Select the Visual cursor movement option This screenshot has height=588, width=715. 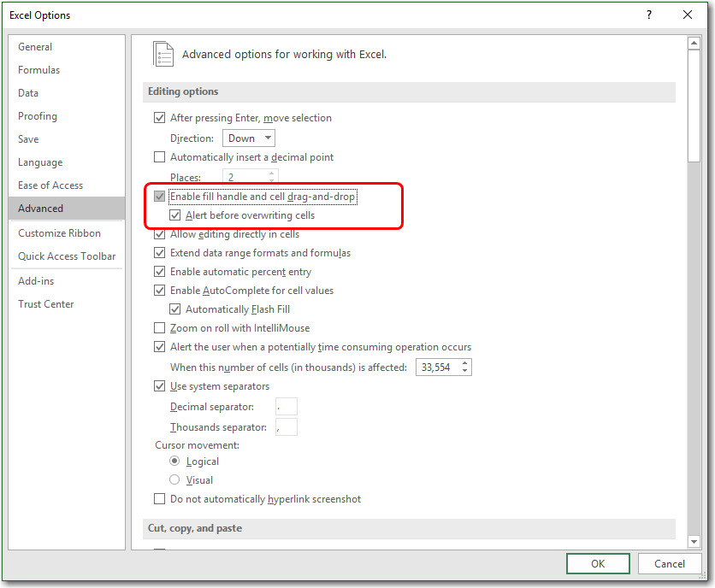pyautogui.click(x=174, y=480)
